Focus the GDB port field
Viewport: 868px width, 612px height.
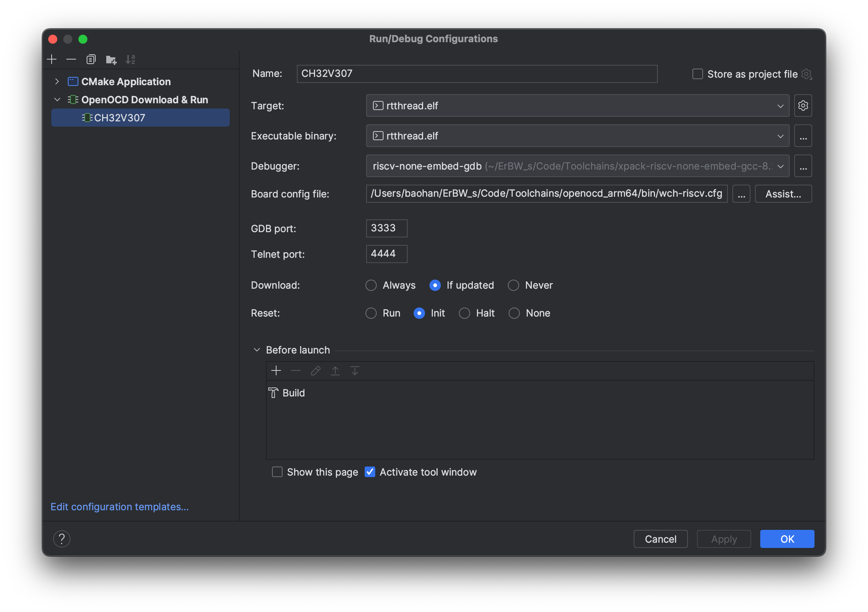387,228
